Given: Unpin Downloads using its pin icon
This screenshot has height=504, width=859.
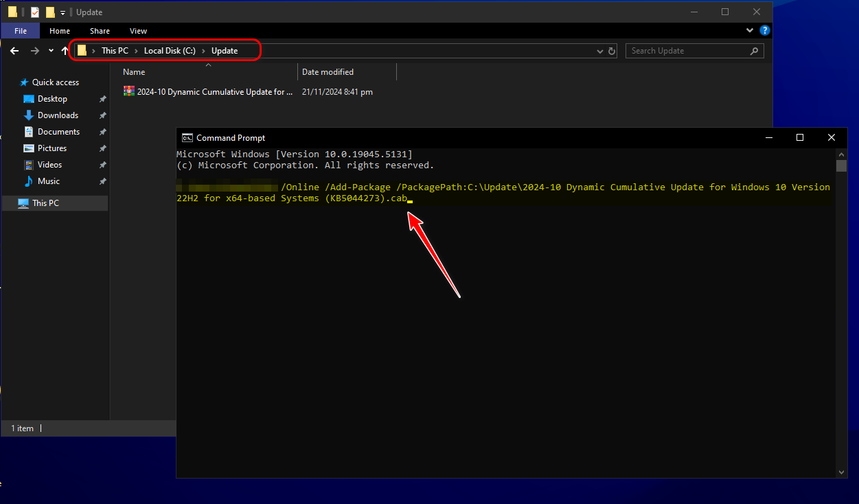Looking at the screenshot, I should (x=102, y=115).
